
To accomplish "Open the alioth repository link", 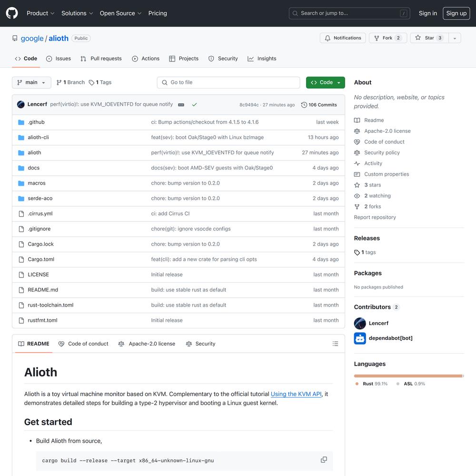I will coord(59,38).
